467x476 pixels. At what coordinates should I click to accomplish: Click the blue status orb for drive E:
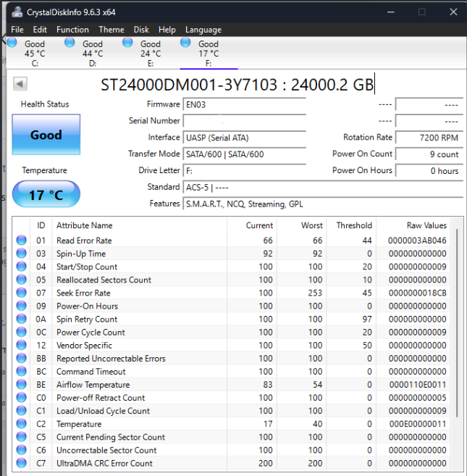point(127,42)
